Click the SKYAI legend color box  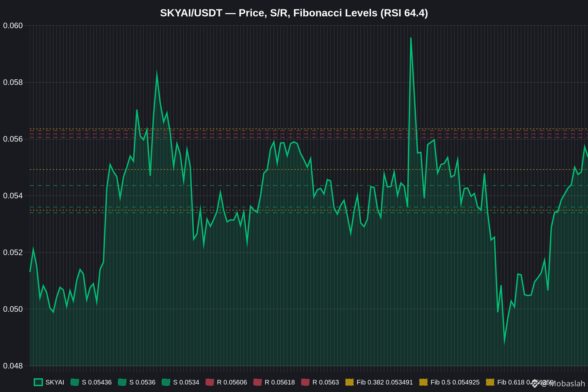click(x=38, y=382)
